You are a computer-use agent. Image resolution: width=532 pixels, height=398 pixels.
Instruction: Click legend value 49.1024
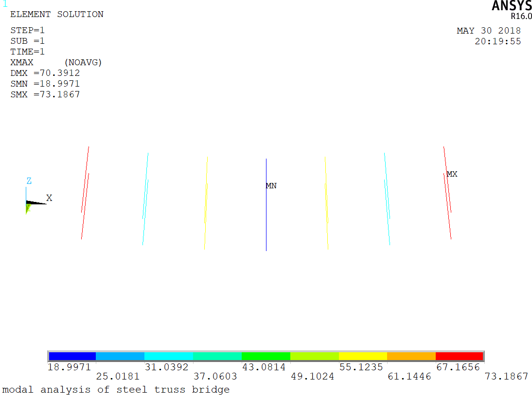(313, 376)
